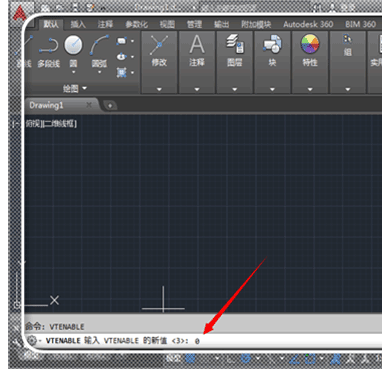The width and height of the screenshot is (382, 375).
Task: Open the 组 group panel icon
Action: coord(347,46)
